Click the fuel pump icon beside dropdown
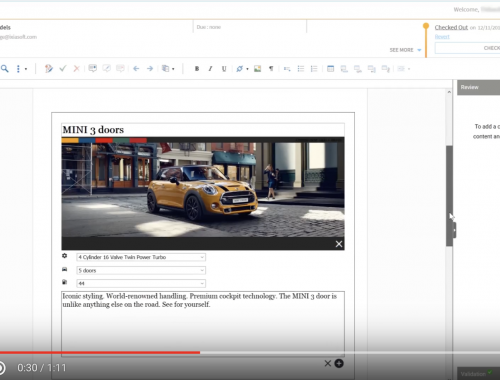This screenshot has width=500, height=380. [65, 282]
